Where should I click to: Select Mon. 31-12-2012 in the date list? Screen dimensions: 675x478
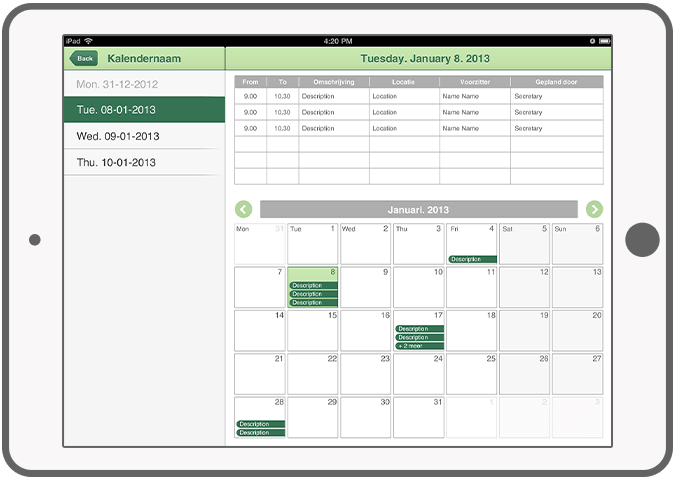click(144, 84)
